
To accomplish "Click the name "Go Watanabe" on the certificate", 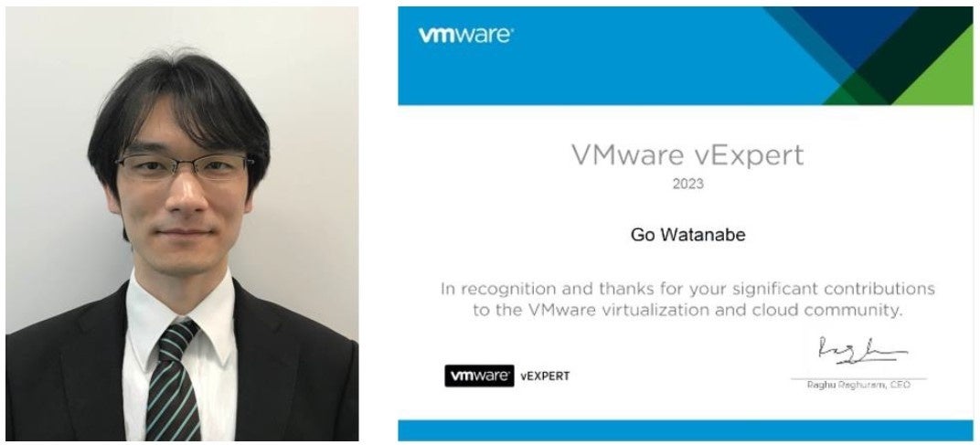I will (687, 236).
